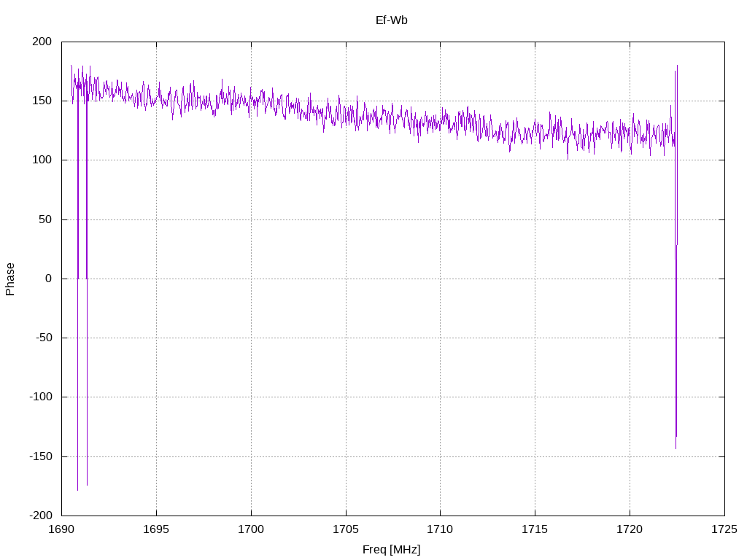The width and height of the screenshot is (747, 560).
Task: Click the plot title "Ef-Wb"
Action: [x=391, y=20]
